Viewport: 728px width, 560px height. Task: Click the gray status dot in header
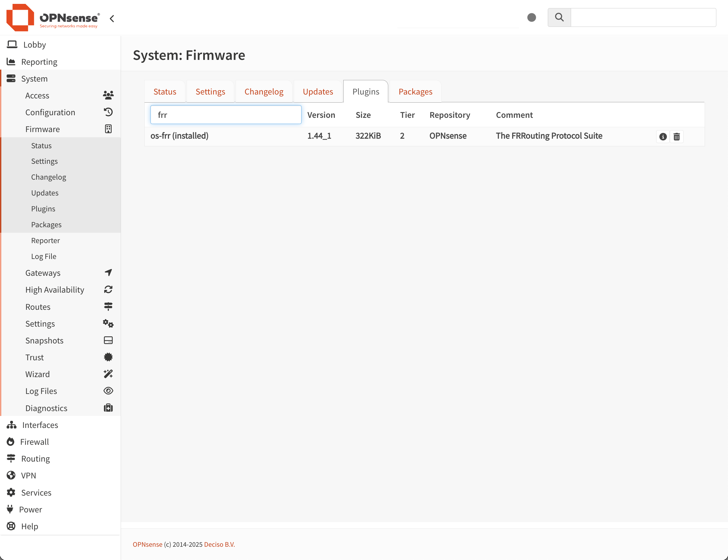pos(531,17)
